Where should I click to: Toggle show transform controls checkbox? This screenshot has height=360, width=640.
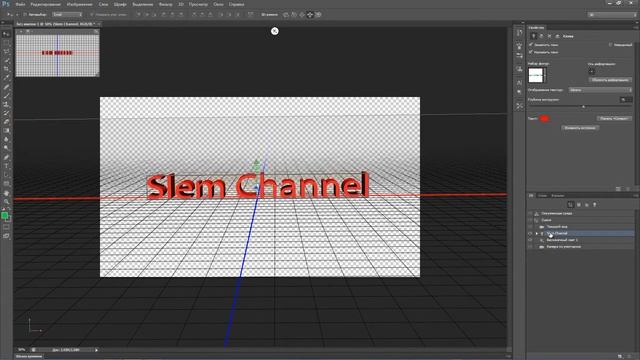pos(92,15)
